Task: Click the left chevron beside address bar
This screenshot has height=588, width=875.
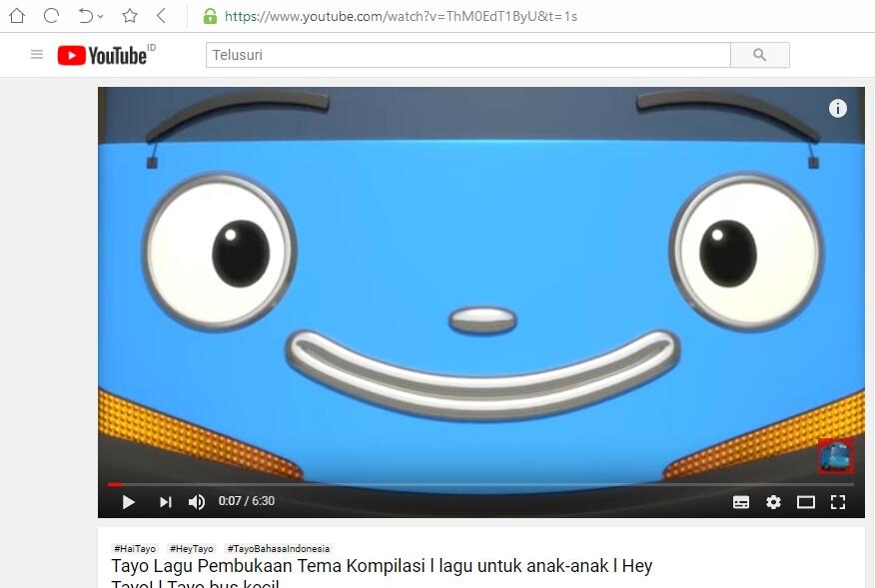Action: pos(161,16)
